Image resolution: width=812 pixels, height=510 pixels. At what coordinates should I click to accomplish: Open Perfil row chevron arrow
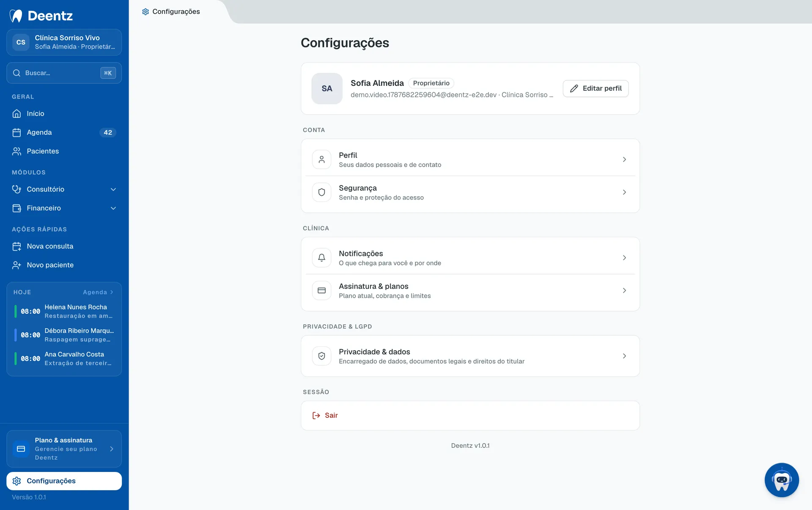click(624, 159)
